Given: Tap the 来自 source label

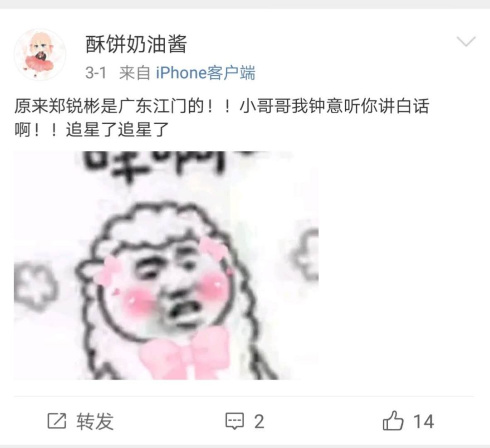Looking at the screenshot, I should [134, 73].
